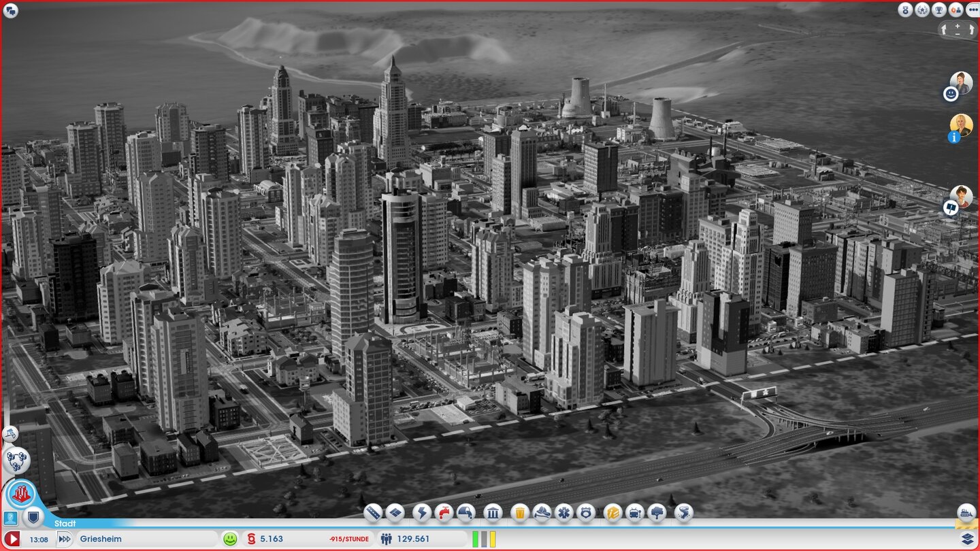Click the grey commercial demand bar
Viewport: 980px width, 551px height.
point(485,539)
